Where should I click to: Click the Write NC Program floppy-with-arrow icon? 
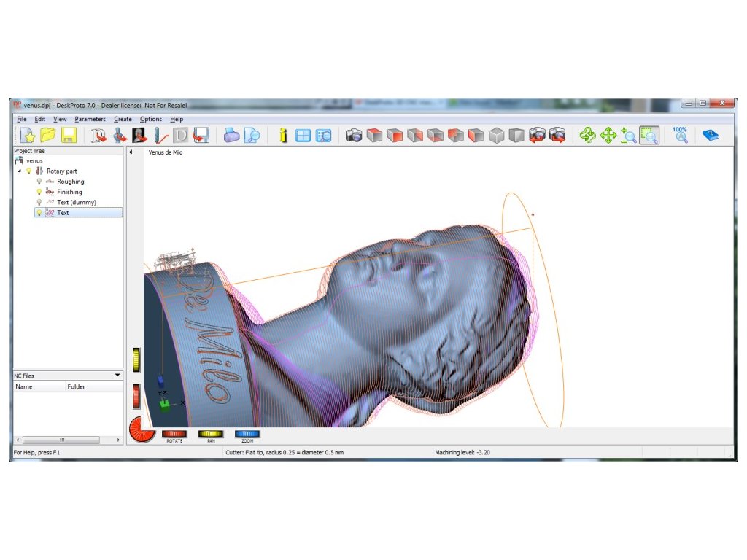[x=201, y=136]
